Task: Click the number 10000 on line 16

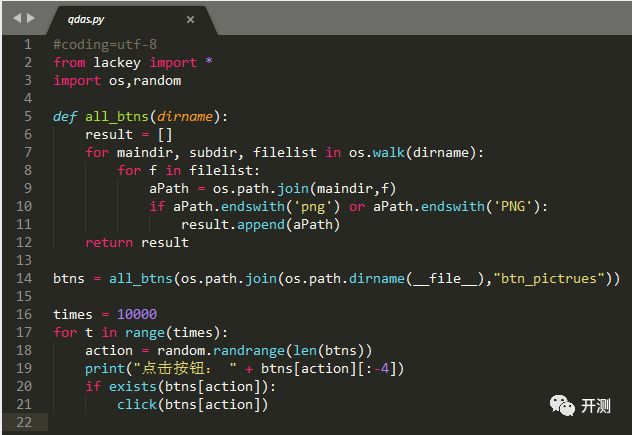Action: 137,314
